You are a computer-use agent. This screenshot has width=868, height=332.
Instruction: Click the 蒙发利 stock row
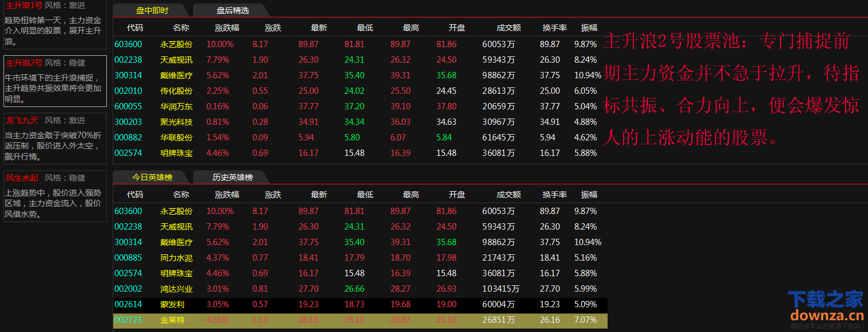coord(172,304)
